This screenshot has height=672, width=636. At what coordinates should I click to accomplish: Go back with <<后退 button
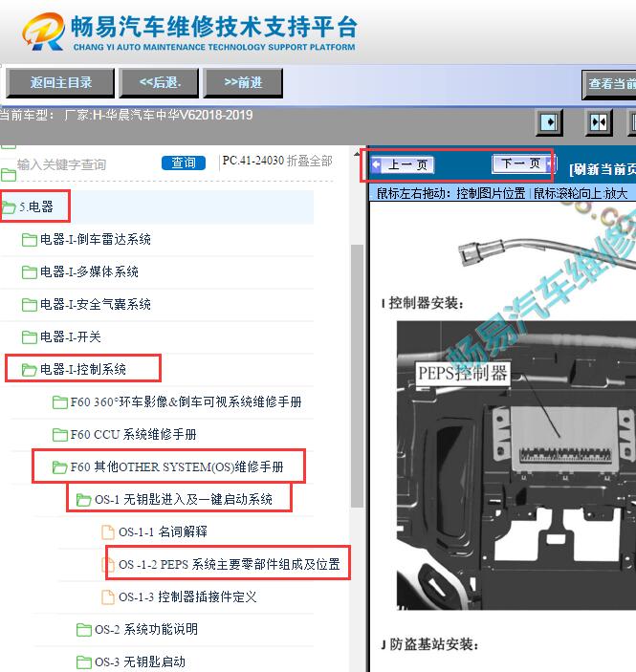(x=159, y=83)
